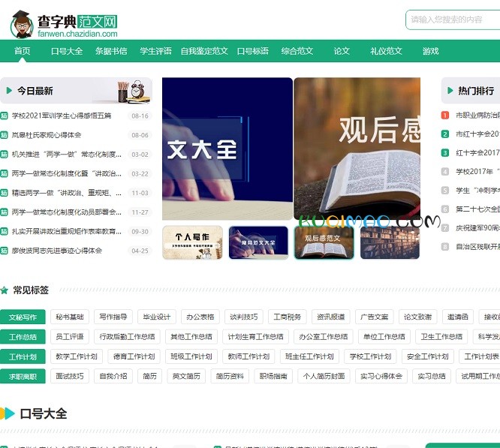
Task: Click the red rank 1 badge
Action: pos(445,115)
